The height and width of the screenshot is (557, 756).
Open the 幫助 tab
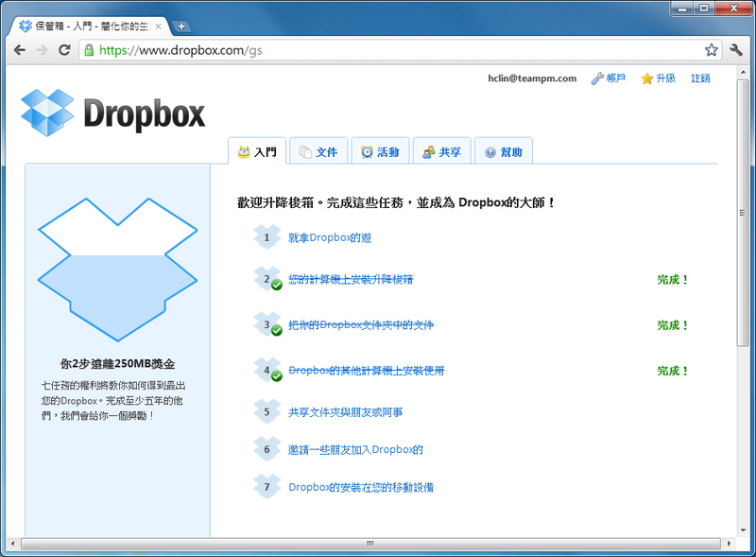tap(504, 151)
